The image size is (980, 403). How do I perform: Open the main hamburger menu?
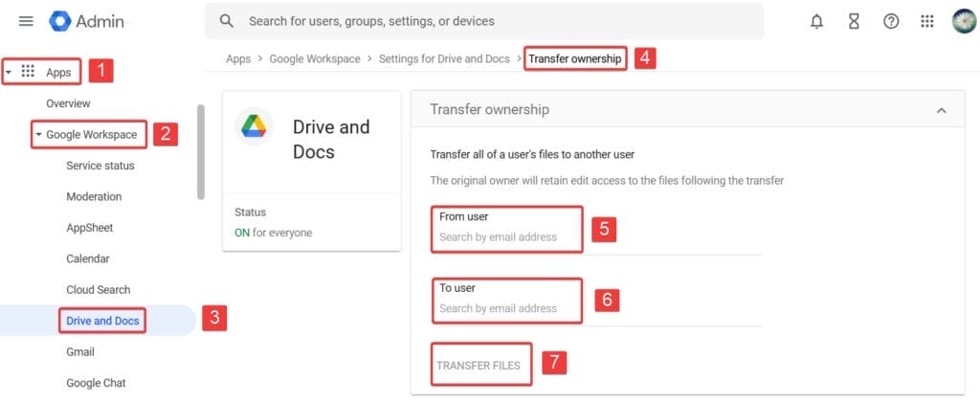point(26,21)
